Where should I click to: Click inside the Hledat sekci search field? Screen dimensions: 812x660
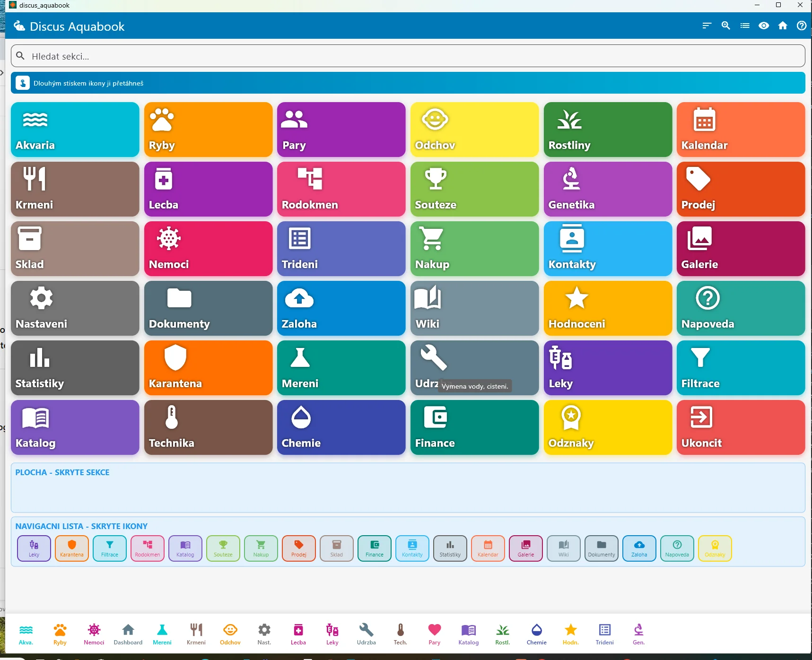407,56
